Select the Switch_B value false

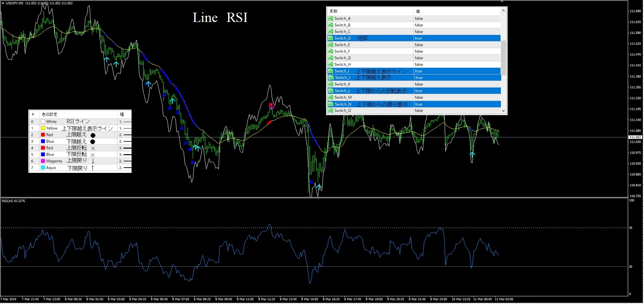(x=419, y=25)
